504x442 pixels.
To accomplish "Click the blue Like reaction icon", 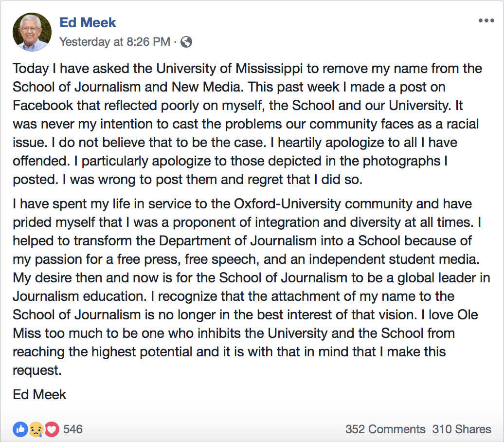I will 20,429.
